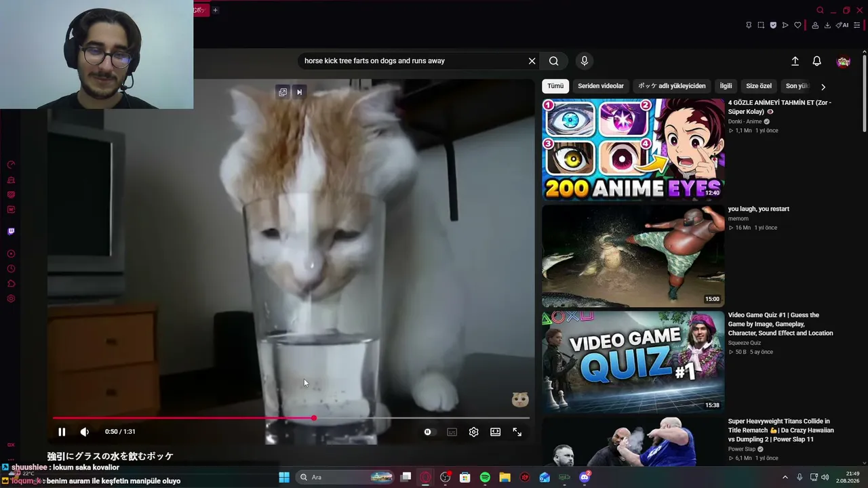
Task: Open the 200 Anime Eyes thumbnail
Action: [633, 150]
